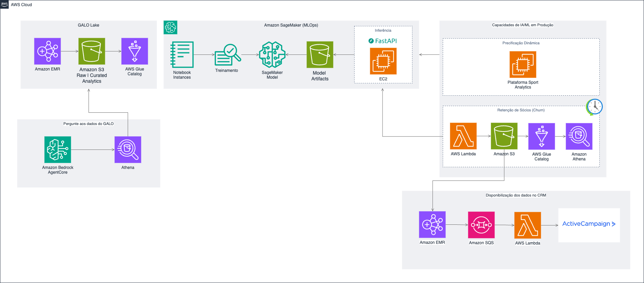644x283 pixels.
Task: Select the Pergunte aos dados do GALO title
Action: (x=89, y=124)
